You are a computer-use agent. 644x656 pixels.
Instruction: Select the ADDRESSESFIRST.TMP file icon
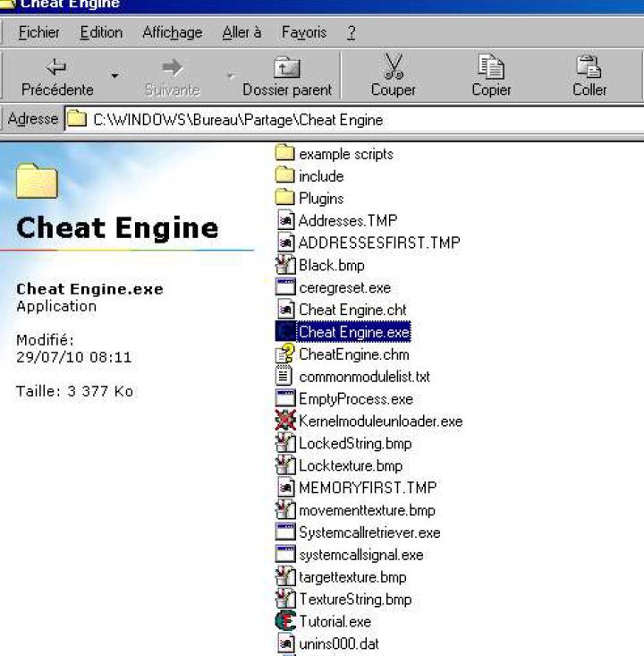pyautogui.click(x=286, y=243)
